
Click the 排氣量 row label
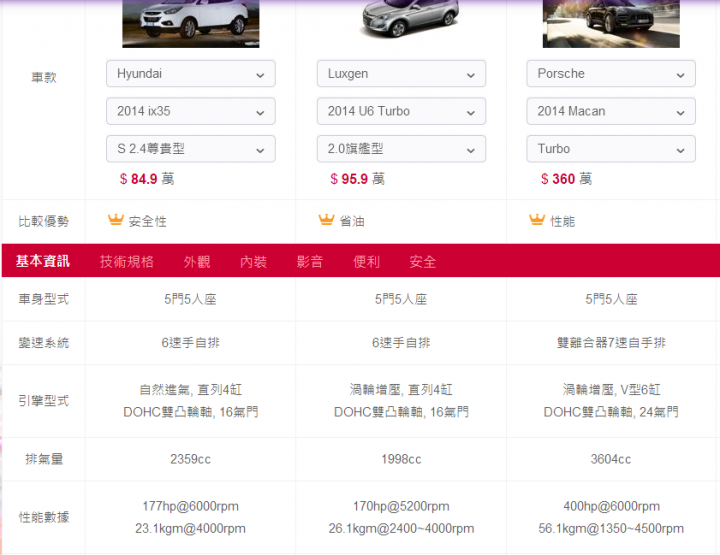(x=44, y=459)
